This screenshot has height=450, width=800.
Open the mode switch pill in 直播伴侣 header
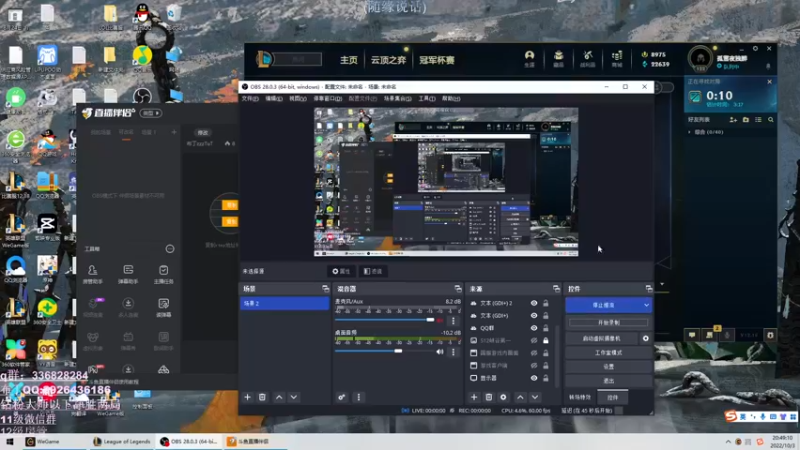(151, 113)
